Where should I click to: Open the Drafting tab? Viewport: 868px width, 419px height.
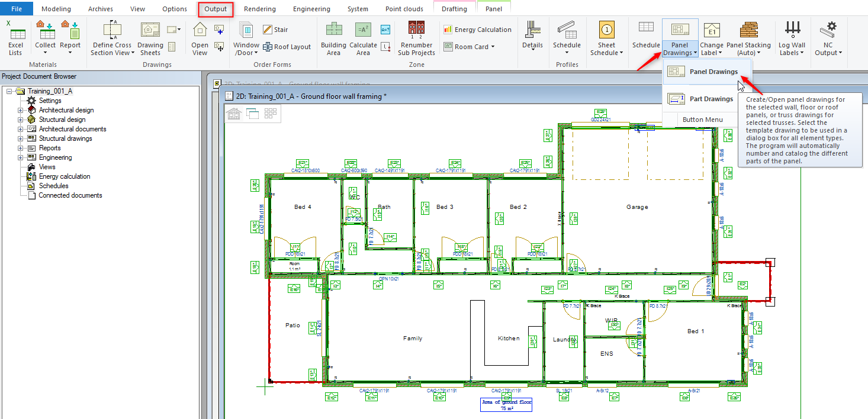coord(454,8)
